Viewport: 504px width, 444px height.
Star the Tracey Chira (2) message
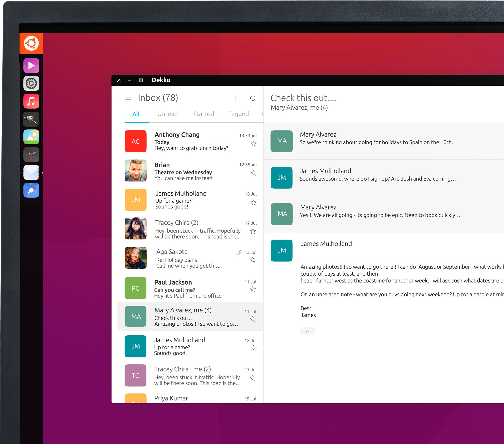pyautogui.click(x=253, y=231)
